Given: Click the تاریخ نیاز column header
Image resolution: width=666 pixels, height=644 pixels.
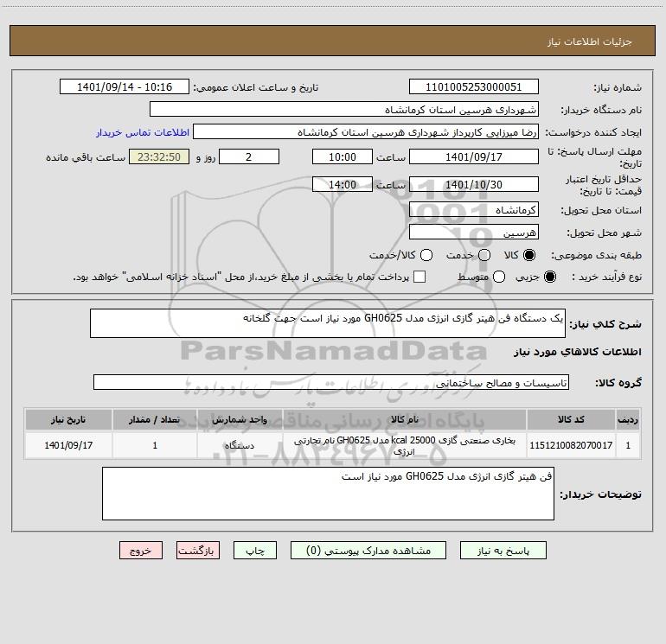Looking at the screenshot, I should point(68,419).
